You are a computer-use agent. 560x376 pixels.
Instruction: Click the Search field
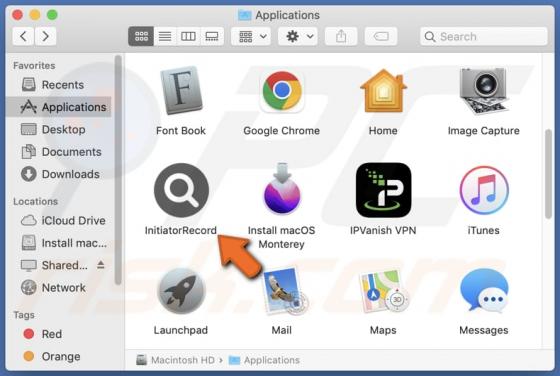[484, 36]
